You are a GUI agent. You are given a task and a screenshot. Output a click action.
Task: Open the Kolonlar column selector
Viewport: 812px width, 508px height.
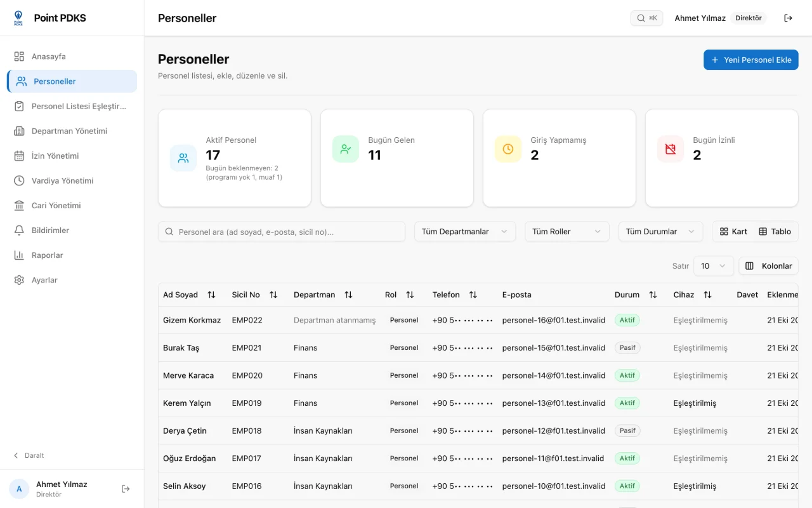769,266
